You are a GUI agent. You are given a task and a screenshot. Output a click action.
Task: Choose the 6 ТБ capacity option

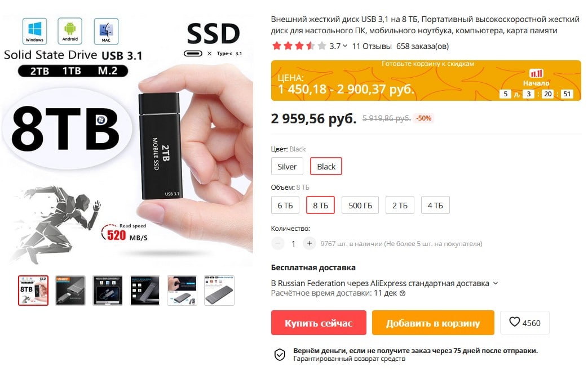tap(285, 206)
